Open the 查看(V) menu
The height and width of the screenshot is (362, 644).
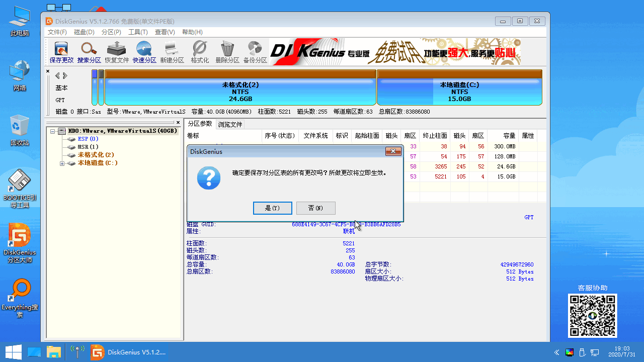pos(165,32)
